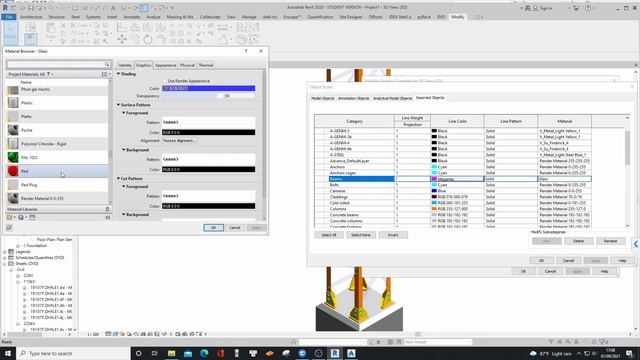640x360 pixels.
Task: Collapse the Surface Pattern section
Action: (x=119, y=105)
